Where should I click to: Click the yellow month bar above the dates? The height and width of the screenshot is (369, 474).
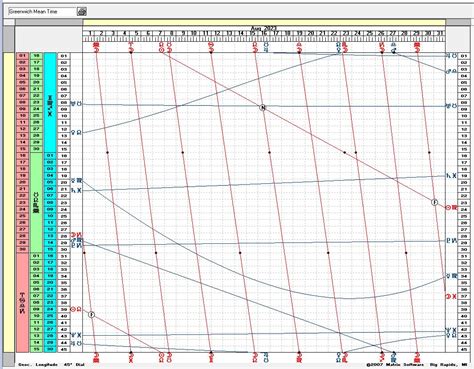click(x=264, y=22)
